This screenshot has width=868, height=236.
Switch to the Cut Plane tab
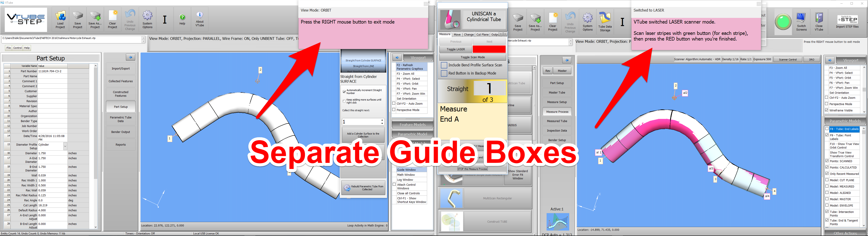[483, 34]
